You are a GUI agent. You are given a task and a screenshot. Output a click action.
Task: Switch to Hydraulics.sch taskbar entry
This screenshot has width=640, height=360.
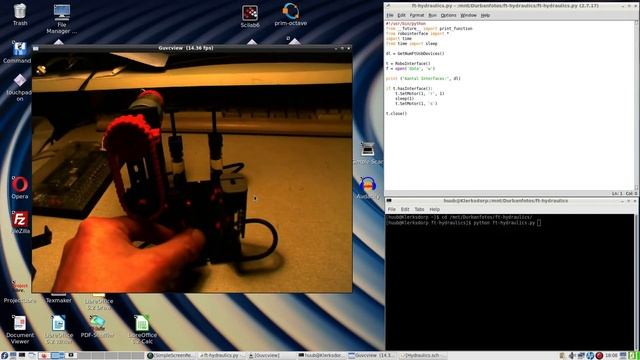(x=422, y=356)
